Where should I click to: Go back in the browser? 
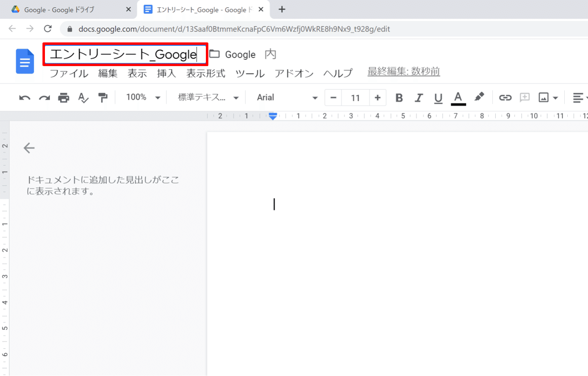click(12, 29)
